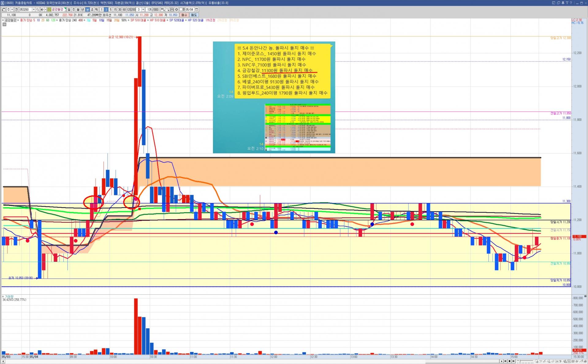
Task: Toggle the 금강철강 legend marker
Action: [x=3, y=20]
